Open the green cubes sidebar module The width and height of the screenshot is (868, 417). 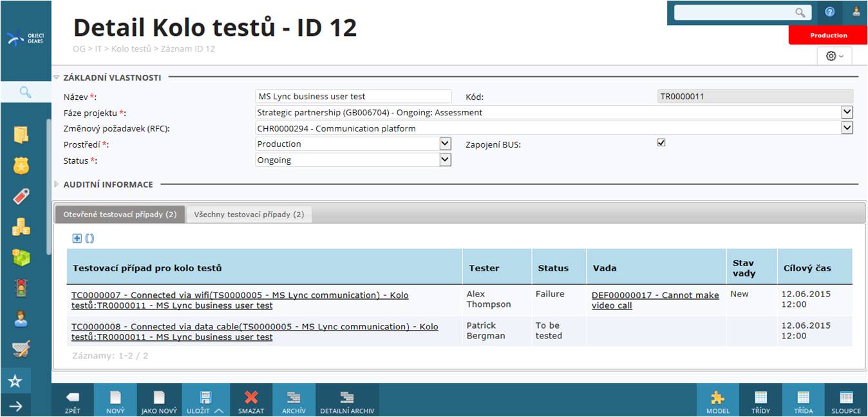tap(21, 257)
